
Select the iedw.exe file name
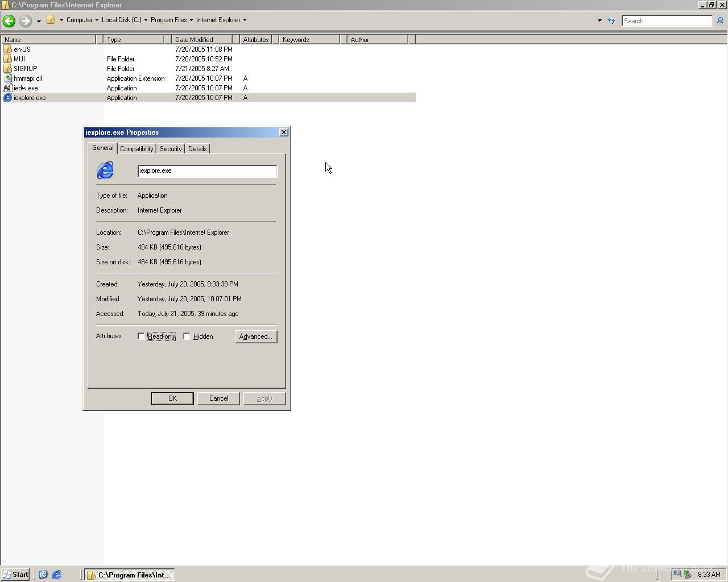click(26, 88)
